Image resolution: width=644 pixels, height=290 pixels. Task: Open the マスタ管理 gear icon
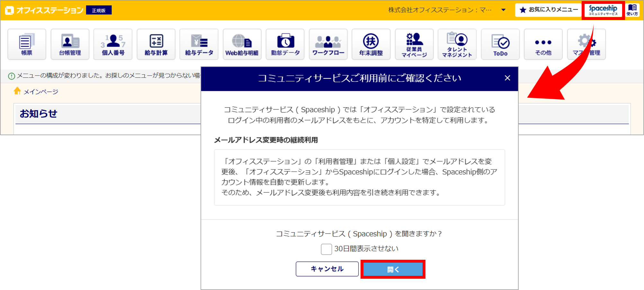tap(586, 44)
